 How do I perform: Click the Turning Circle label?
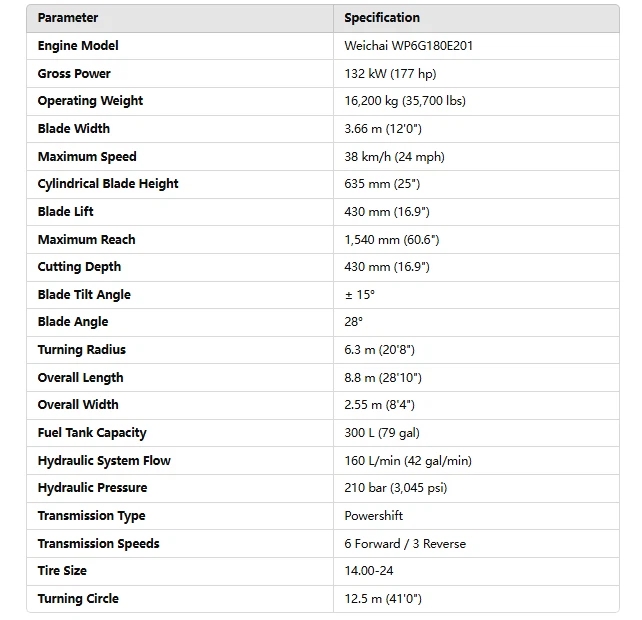(78, 599)
